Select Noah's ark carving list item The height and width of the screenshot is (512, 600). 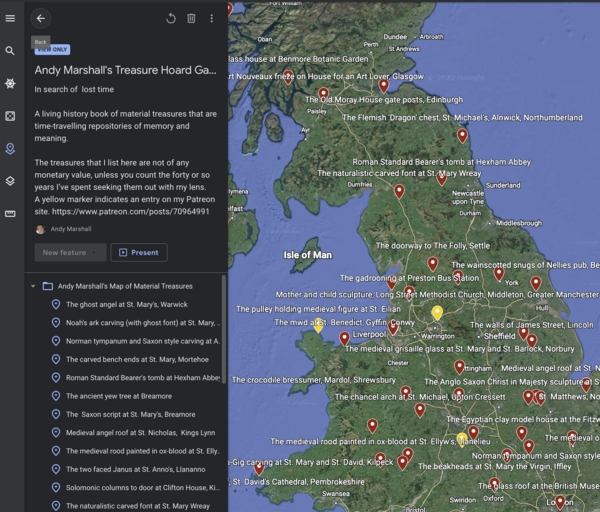143,323
